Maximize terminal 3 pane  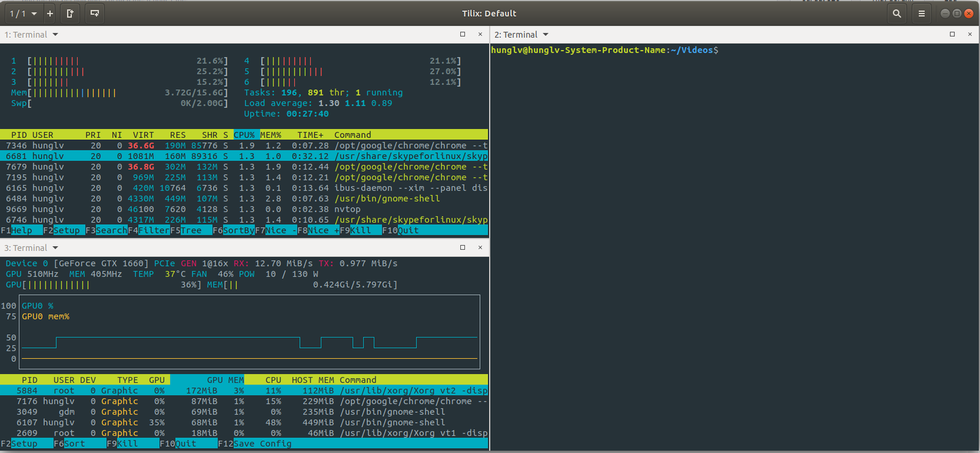pyautogui.click(x=463, y=248)
